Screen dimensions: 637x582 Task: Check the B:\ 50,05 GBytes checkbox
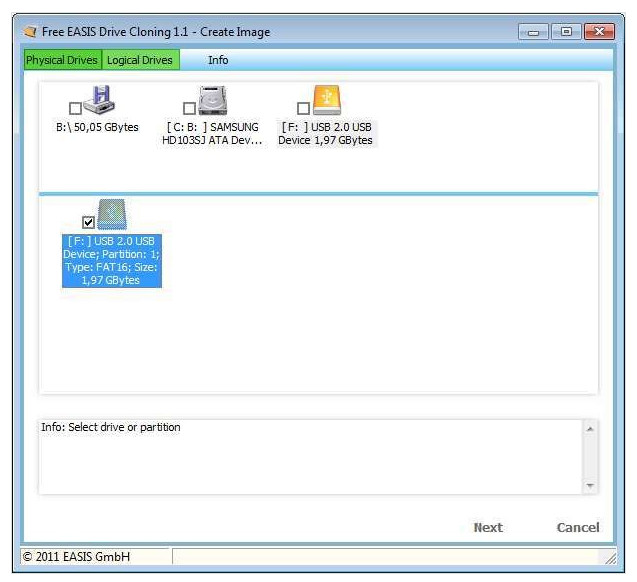tap(75, 108)
